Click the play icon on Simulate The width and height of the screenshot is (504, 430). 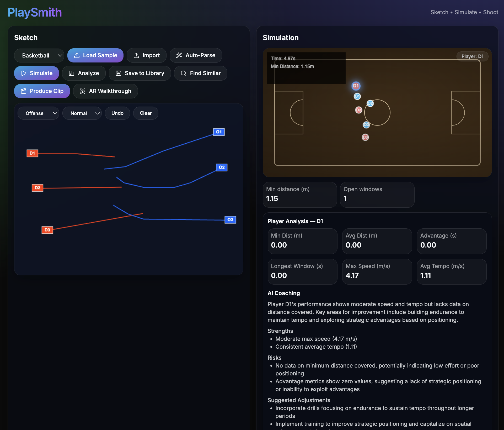24,73
